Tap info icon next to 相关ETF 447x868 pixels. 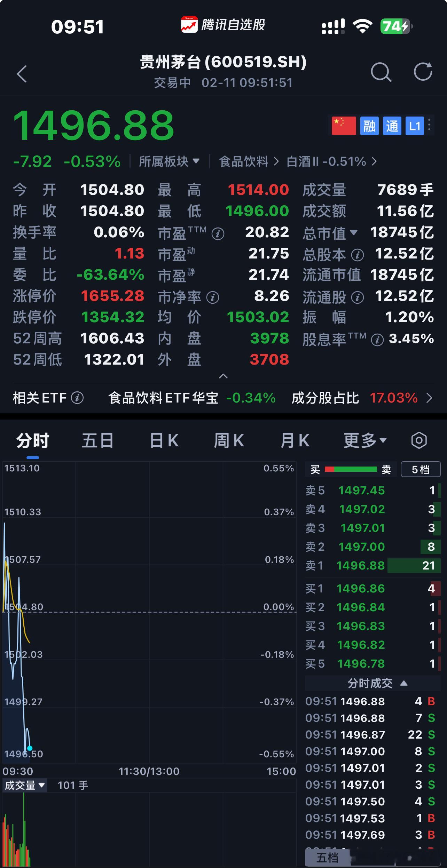click(77, 398)
